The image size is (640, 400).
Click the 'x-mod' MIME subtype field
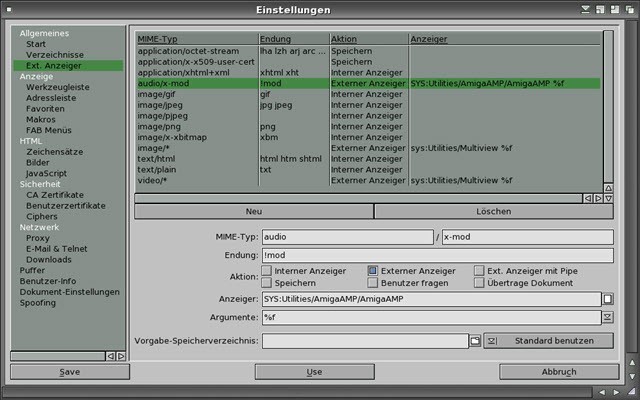[x=528, y=237]
